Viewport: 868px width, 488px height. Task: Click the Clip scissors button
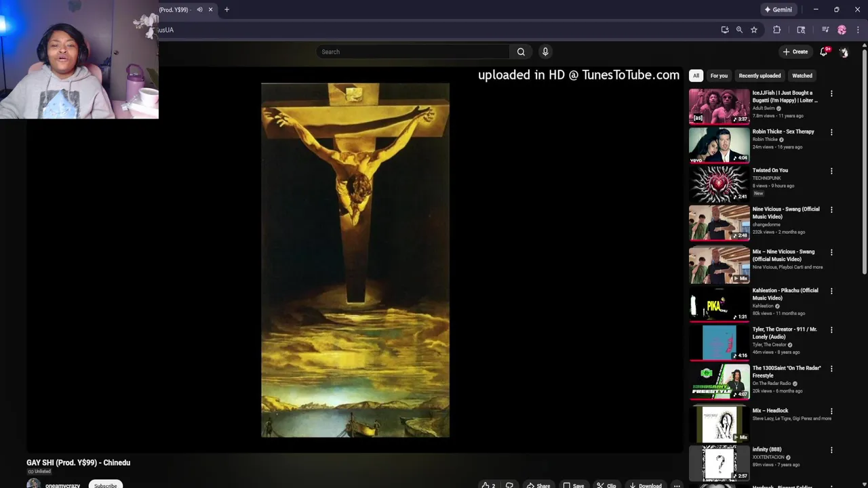tap(606, 485)
